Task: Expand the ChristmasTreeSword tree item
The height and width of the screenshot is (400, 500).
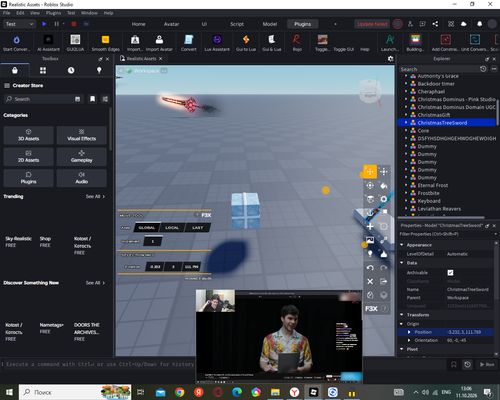Action: pyautogui.click(x=406, y=123)
